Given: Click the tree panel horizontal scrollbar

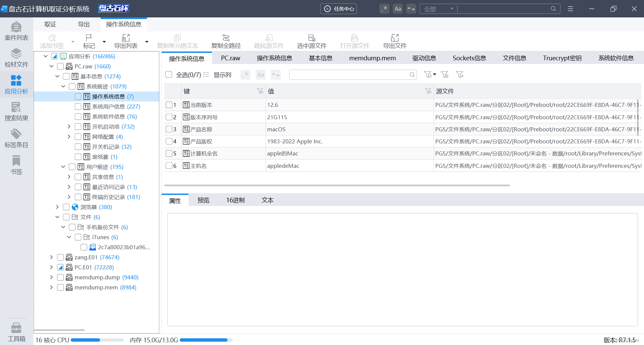Looking at the screenshot, I should pos(59,330).
